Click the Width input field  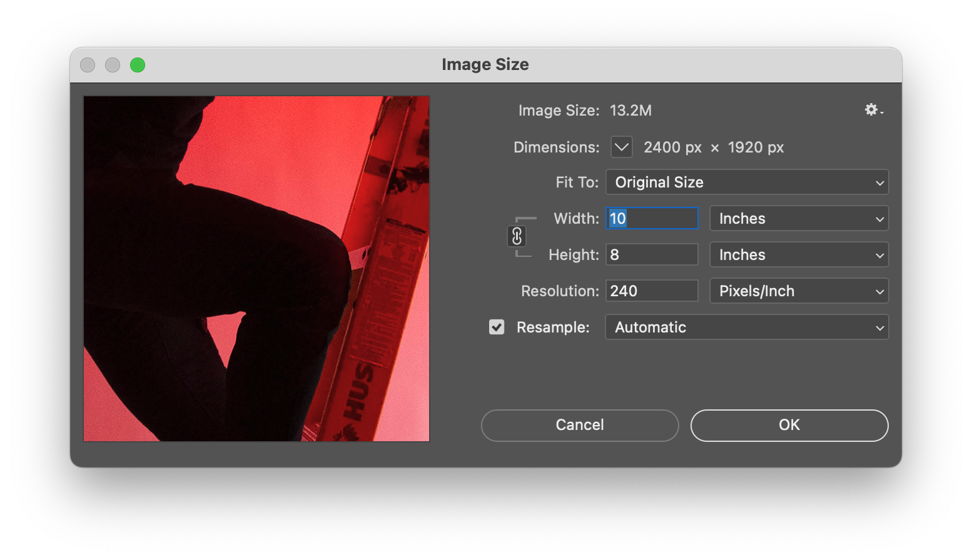click(x=652, y=218)
